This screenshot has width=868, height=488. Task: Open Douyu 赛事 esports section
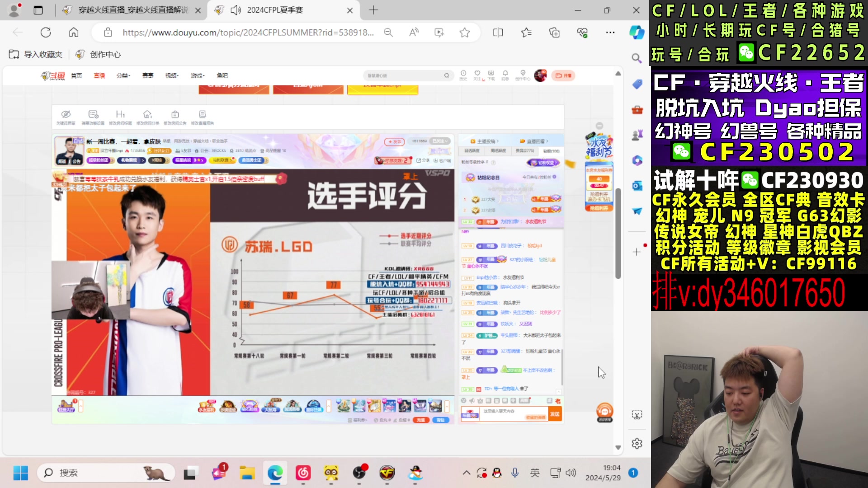[148, 75]
